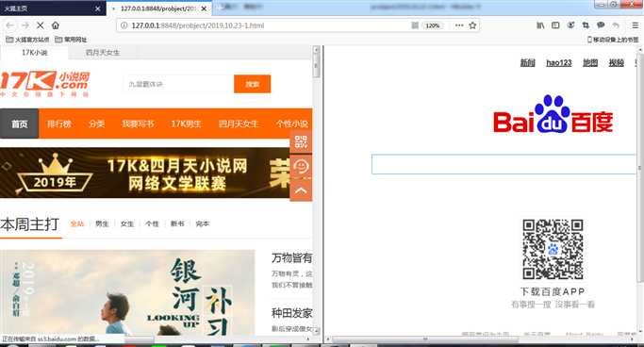The width and height of the screenshot is (644, 347).
Task: Switch to the 火狐主页 browser tab
Action: pos(53,8)
